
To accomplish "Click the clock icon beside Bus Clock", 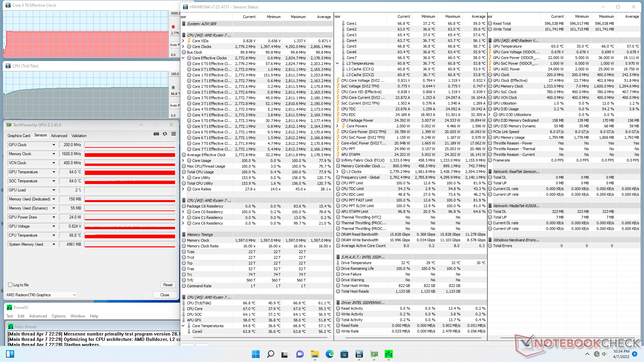I will point(184,52).
